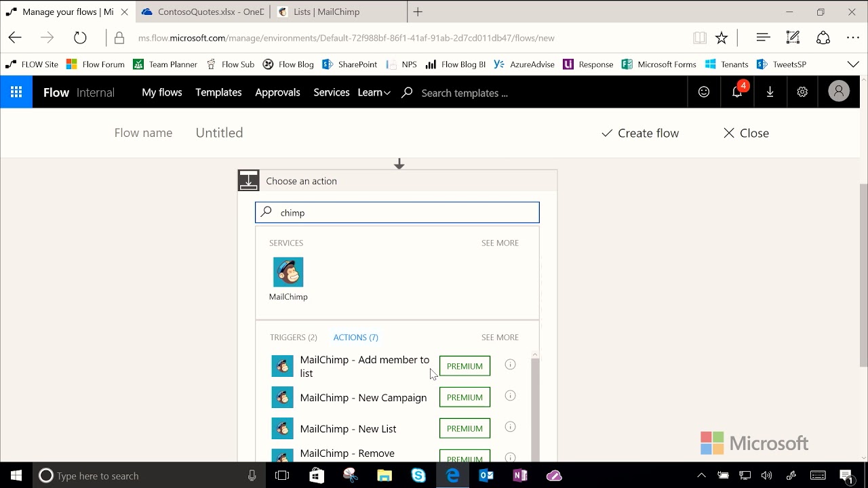Close the Manage your flows tab
This screenshot has width=868, height=488.
[124, 12]
